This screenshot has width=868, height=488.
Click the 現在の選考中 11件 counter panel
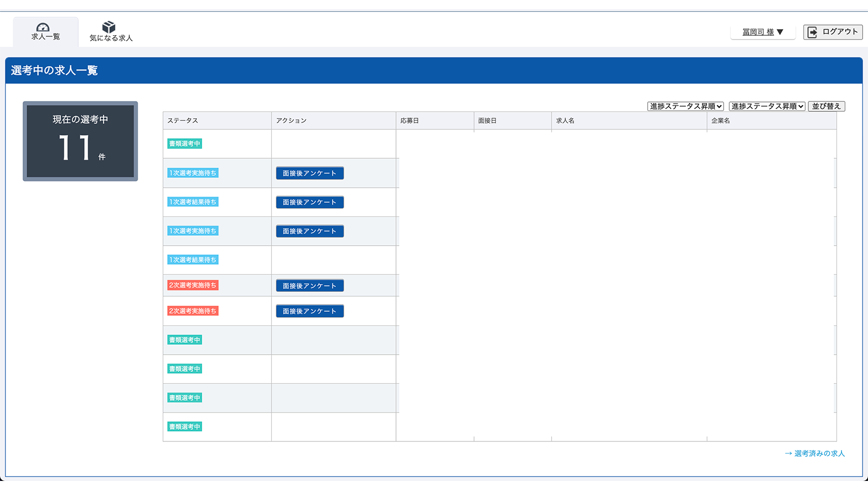(80, 141)
